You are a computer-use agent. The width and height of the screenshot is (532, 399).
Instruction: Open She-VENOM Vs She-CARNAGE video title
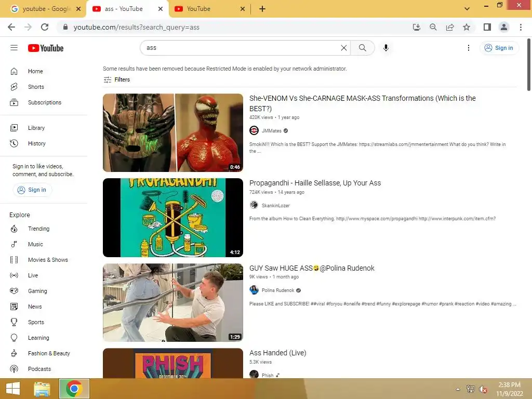362,103
